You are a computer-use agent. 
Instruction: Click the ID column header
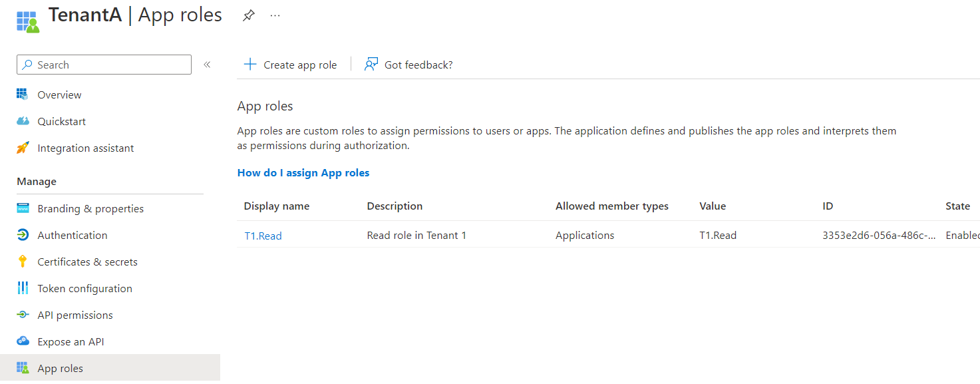pyautogui.click(x=828, y=206)
